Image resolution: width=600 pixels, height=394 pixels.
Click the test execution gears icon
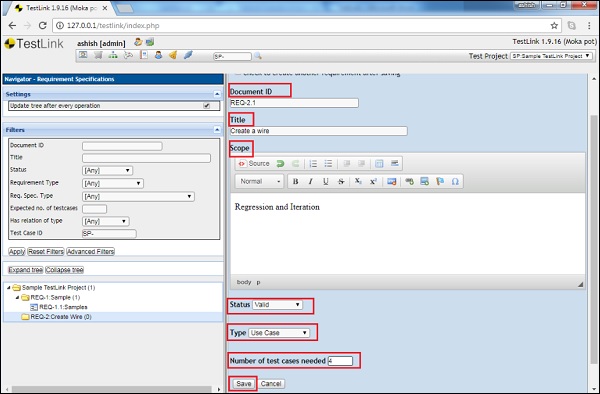click(x=128, y=55)
